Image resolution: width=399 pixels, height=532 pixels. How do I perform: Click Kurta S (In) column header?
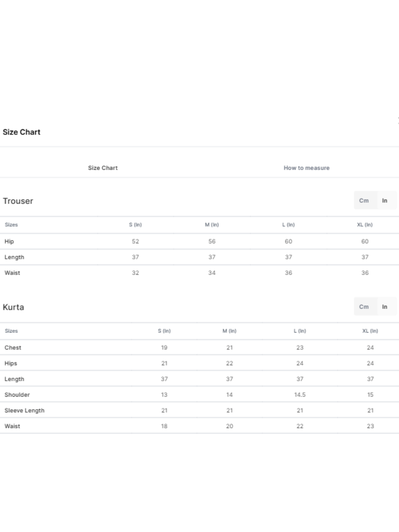coord(164,331)
